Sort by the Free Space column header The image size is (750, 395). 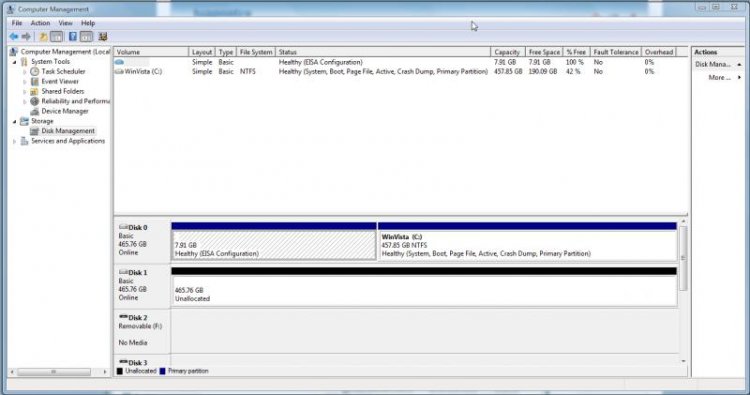pos(544,52)
